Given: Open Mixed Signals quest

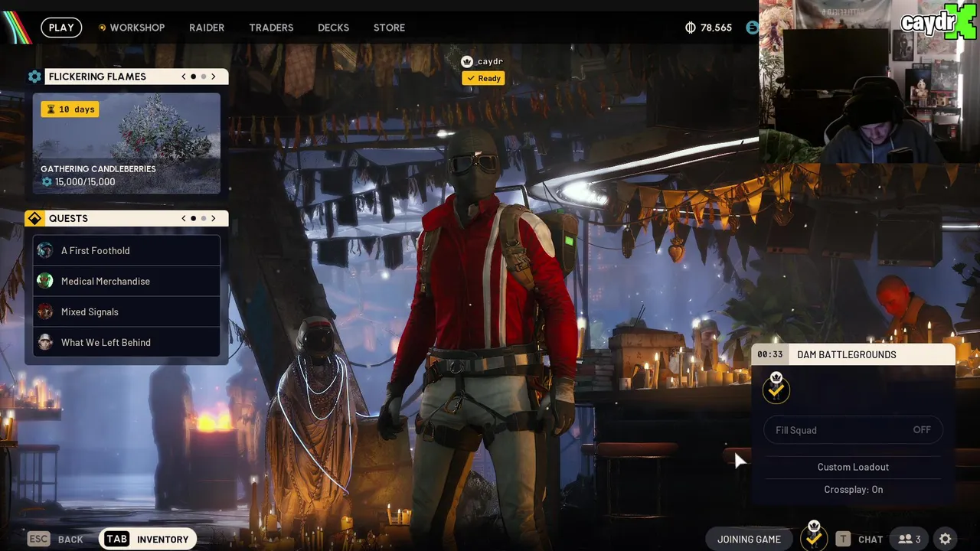Looking at the screenshot, I should coord(126,311).
